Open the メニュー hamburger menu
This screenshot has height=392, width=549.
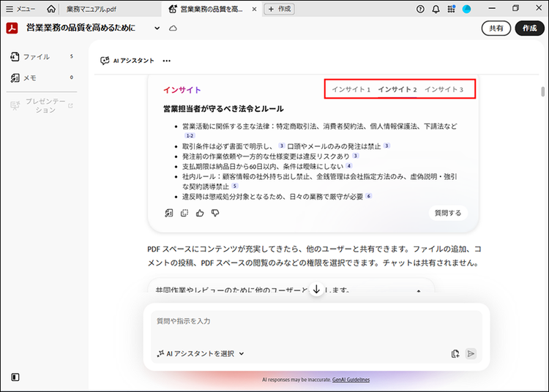click(20, 9)
